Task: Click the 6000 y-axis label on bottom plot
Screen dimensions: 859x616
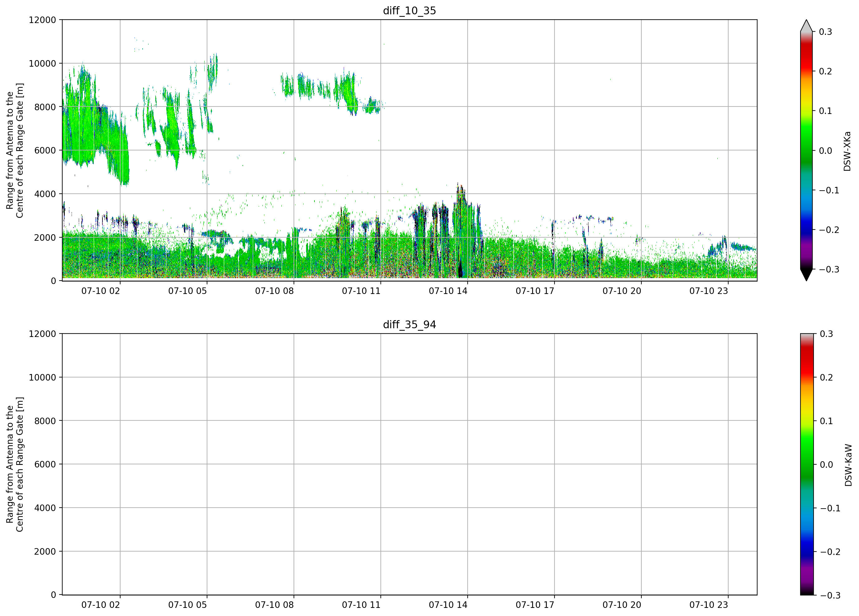Action: point(45,464)
